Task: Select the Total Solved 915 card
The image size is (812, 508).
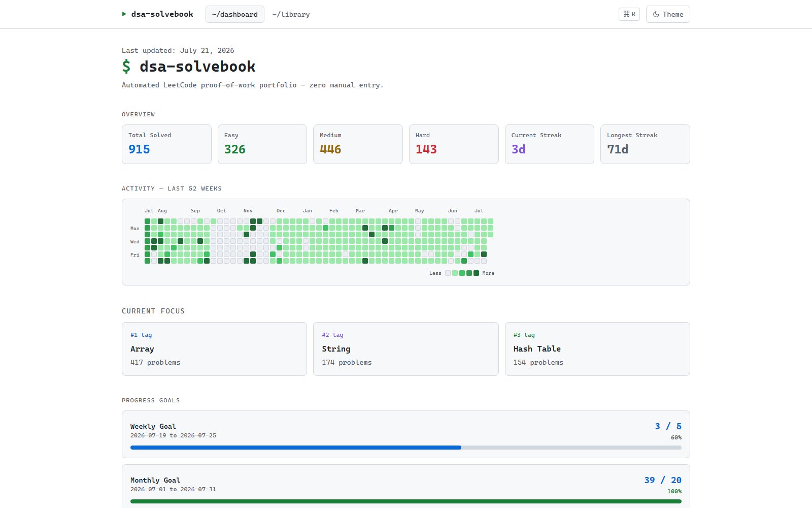Action: [x=166, y=144]
